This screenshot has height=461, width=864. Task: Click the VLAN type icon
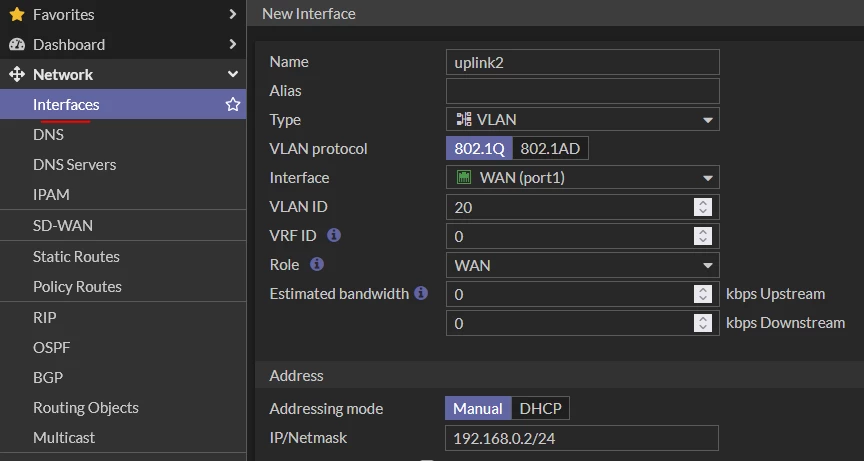[x=464, y=119]
